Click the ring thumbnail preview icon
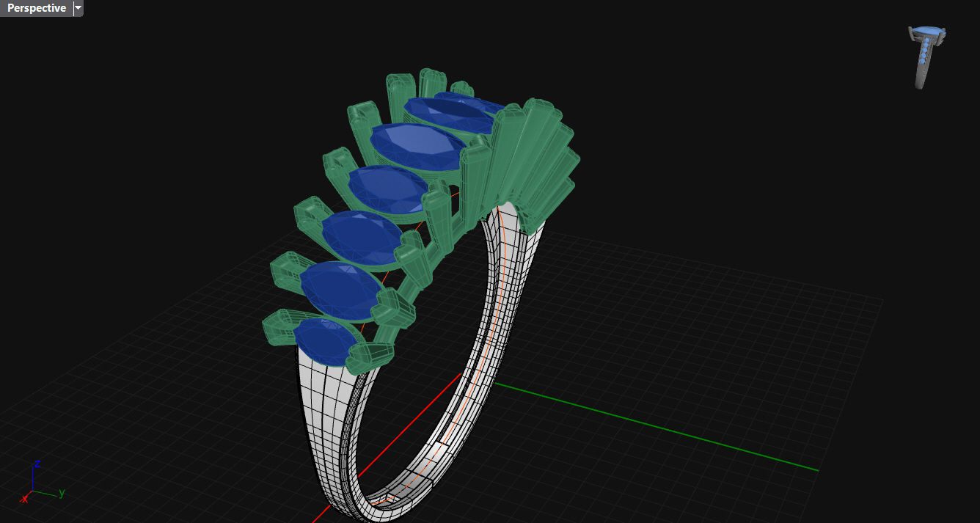 click(926, 57)
